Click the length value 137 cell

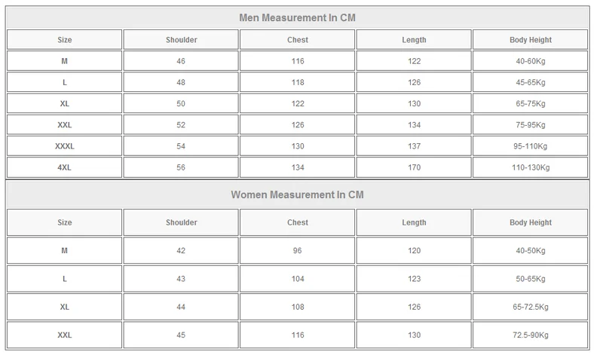click(x=414, y=146)
